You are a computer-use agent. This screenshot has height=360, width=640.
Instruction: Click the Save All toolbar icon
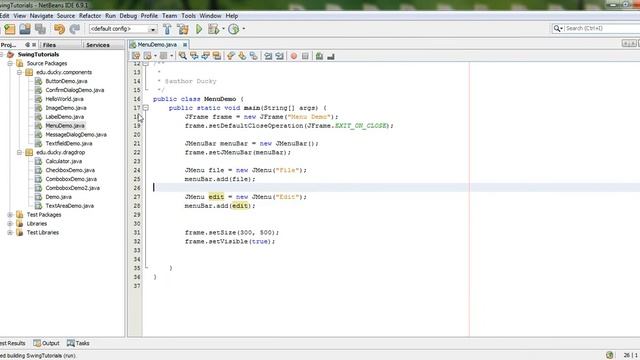pyautogui.click(x=40, y=29)
